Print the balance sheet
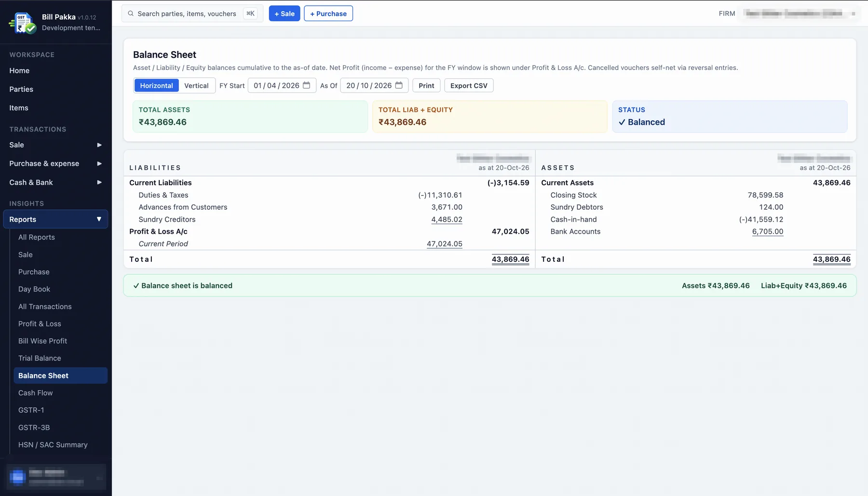This screenshot has height=496, width=868. 426,85
